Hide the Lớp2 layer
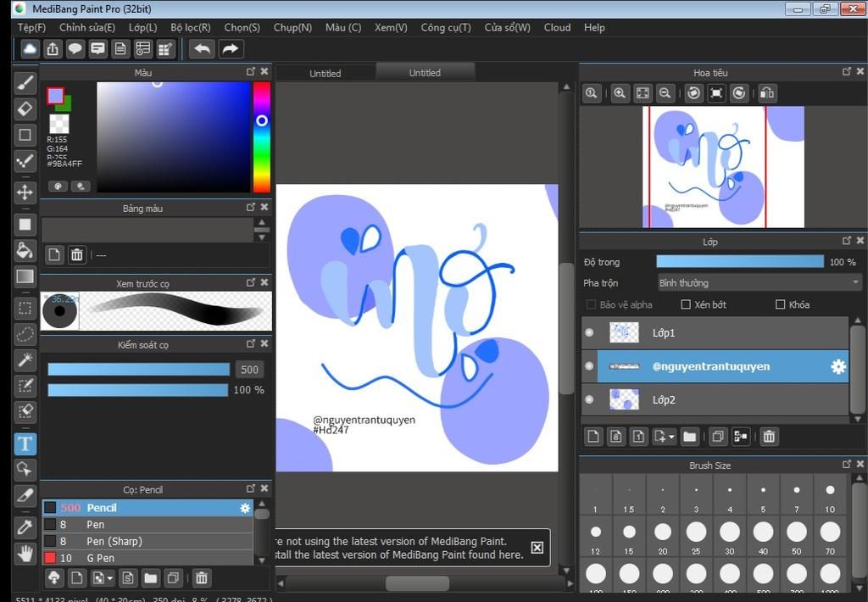Image resolution: width=868 pixels, height=602 pixels. (x=589, y=399)
